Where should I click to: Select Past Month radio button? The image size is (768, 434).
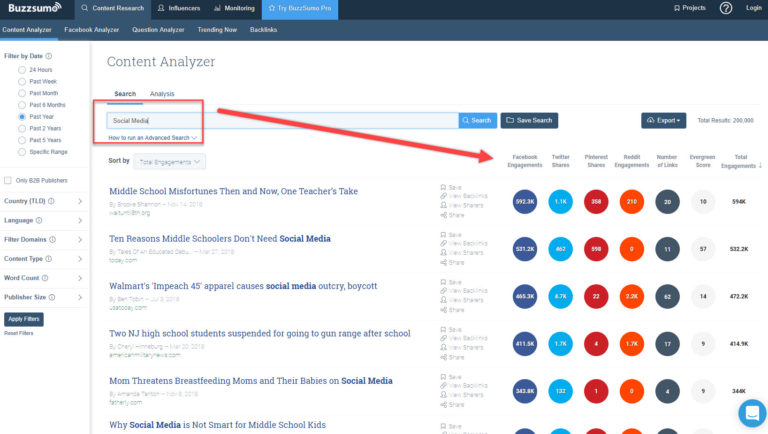22,94
